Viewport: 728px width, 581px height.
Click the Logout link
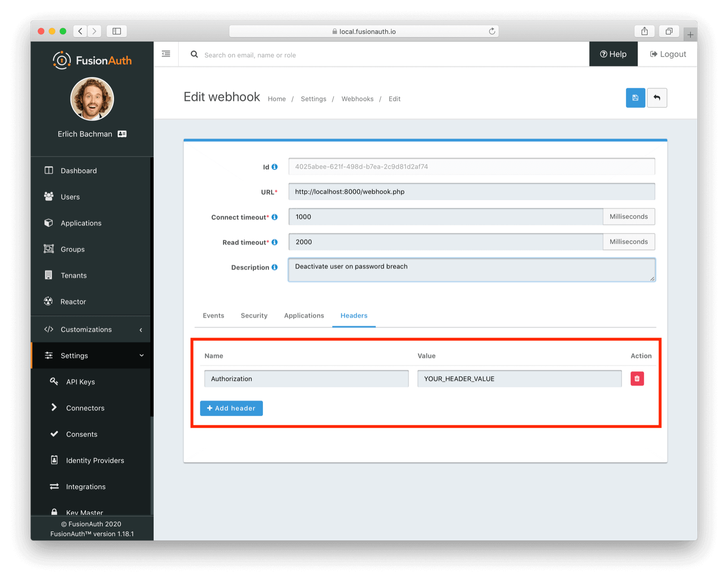[x=667, y=54]
